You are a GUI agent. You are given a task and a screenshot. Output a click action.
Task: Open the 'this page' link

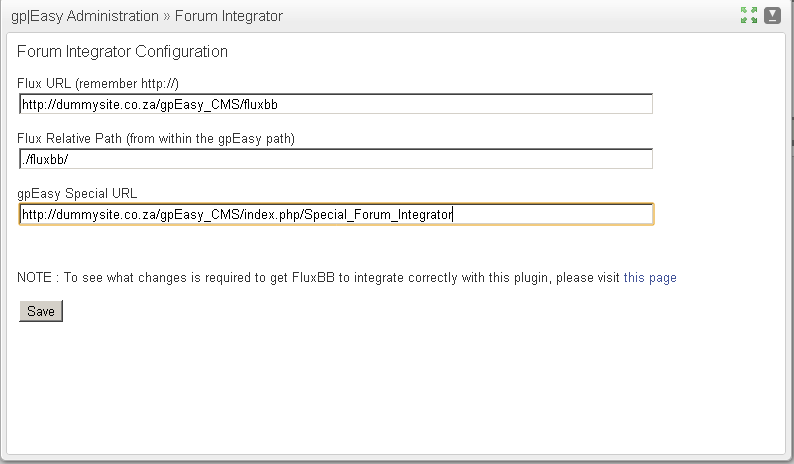(x=650, y=277)
